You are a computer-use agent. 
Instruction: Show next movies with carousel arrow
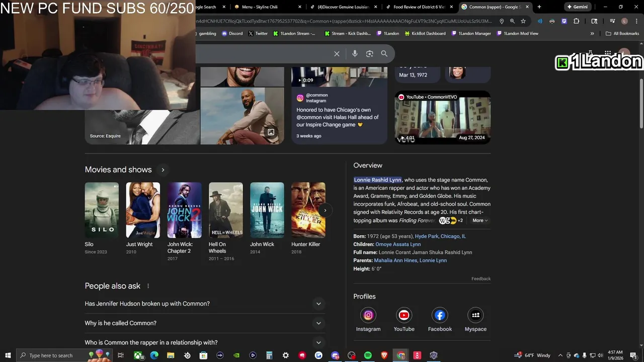[x=325, y=211]
